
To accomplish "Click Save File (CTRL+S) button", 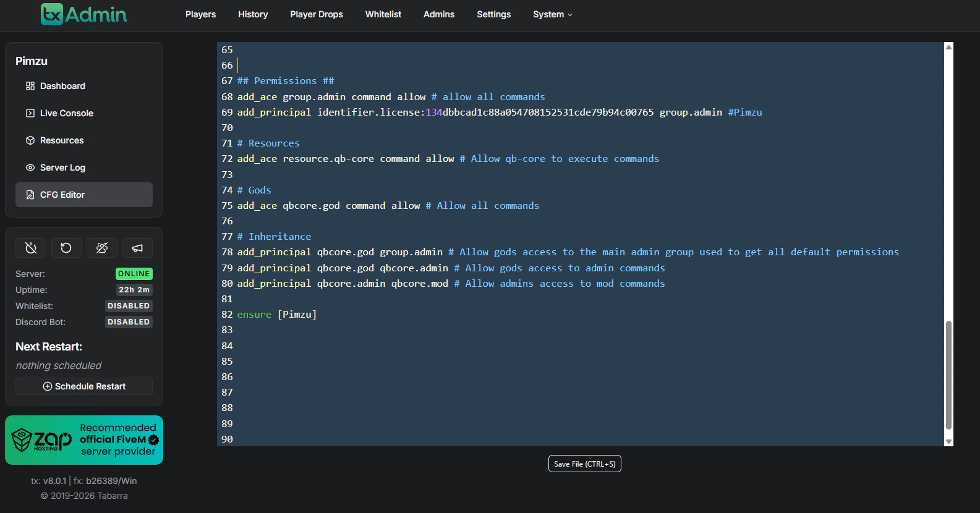I will pyautogui.click(x=585, y=464).
